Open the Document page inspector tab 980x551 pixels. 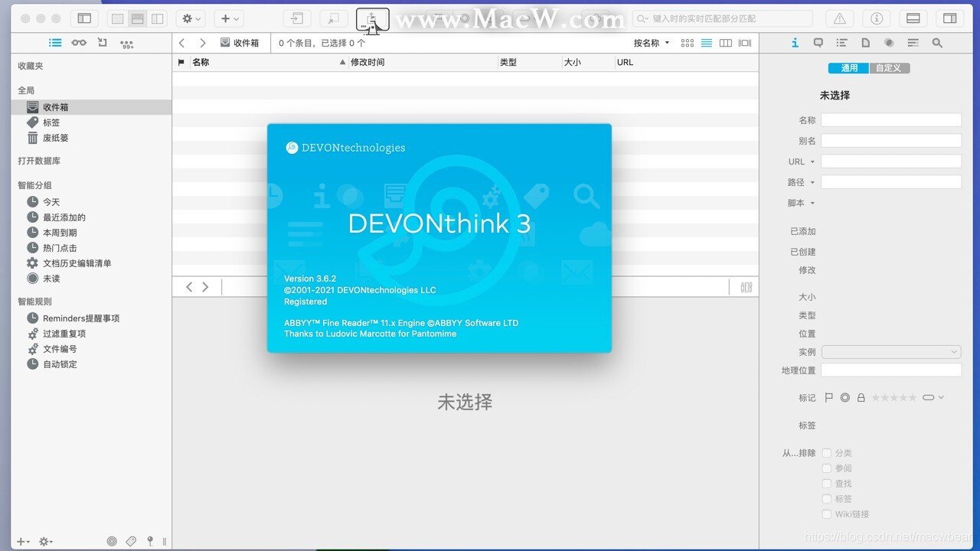pos(865,43)
